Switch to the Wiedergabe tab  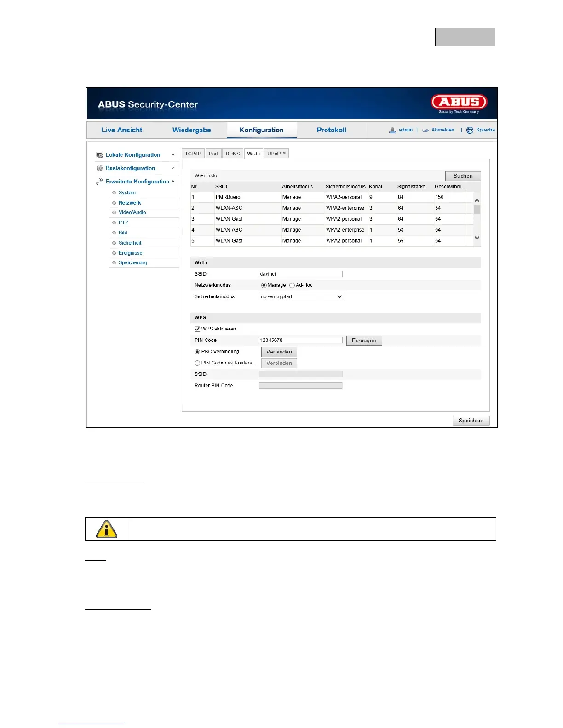[192, 130]
